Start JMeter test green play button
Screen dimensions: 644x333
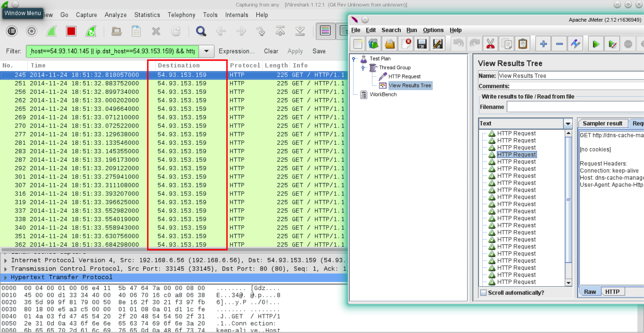(596, 44)
